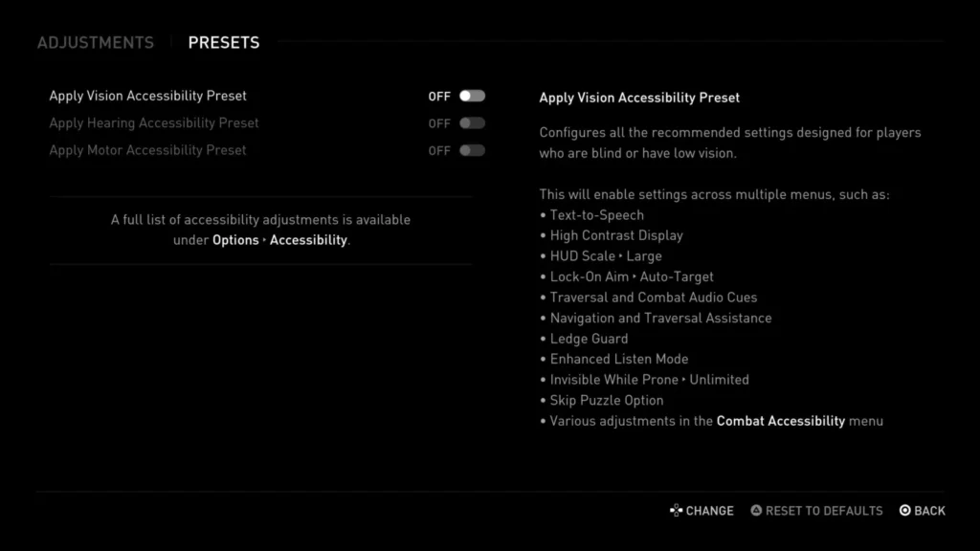Go back using the Back label
The height and width of the screenshot is (551, 980).
tap(929, 511)
